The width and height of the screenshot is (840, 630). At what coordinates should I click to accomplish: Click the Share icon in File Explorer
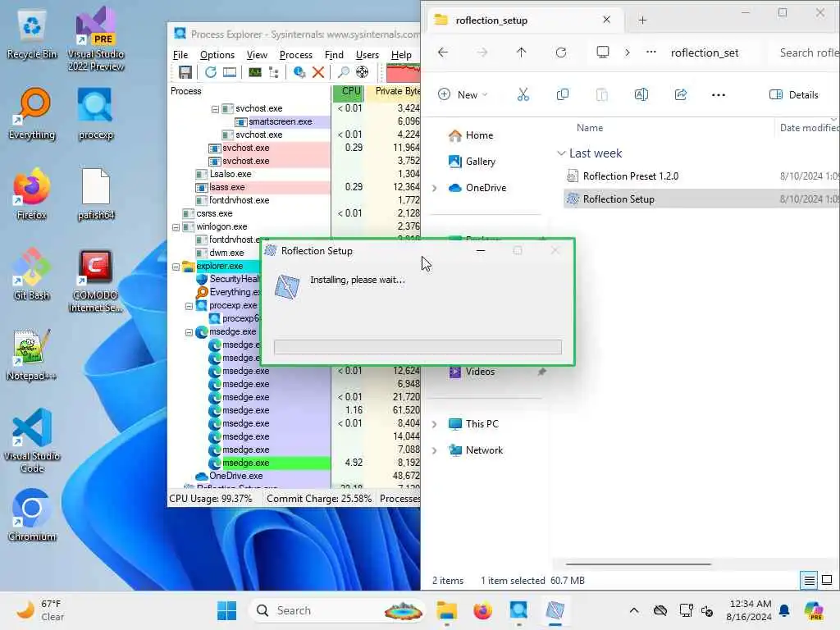tap(680, 95)
